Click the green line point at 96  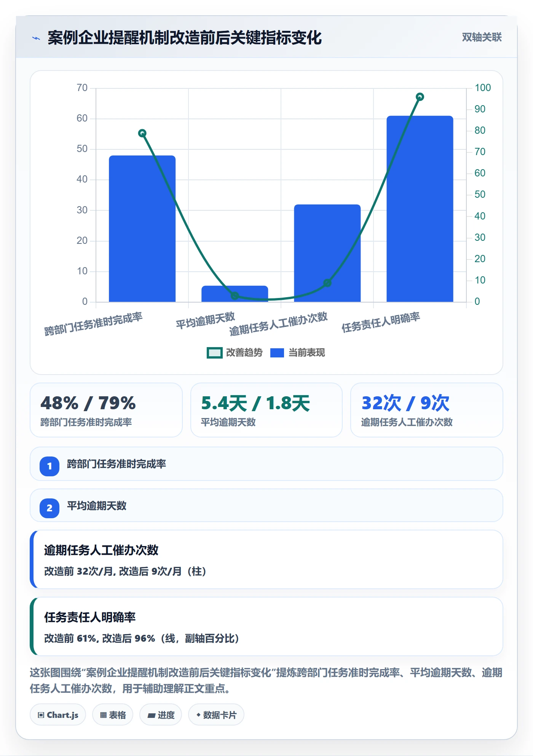coord(420,97)
